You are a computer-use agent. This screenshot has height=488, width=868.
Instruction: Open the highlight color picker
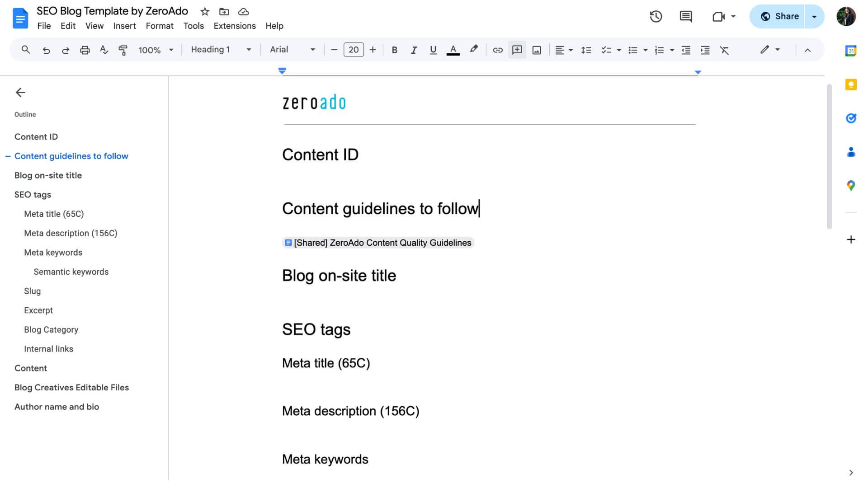473,50
